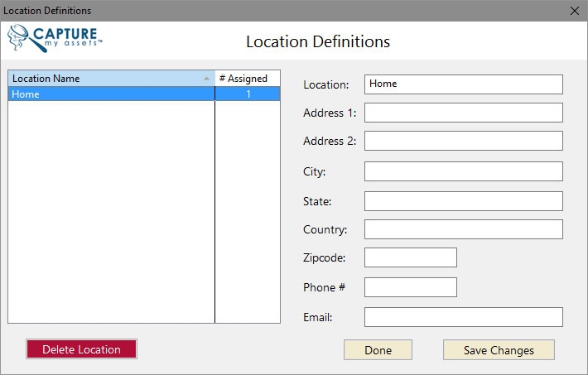Place cursor in the Zipcode field
Image resolution: width=588 pixels, height=375 pixels.
tap(410, 257)
